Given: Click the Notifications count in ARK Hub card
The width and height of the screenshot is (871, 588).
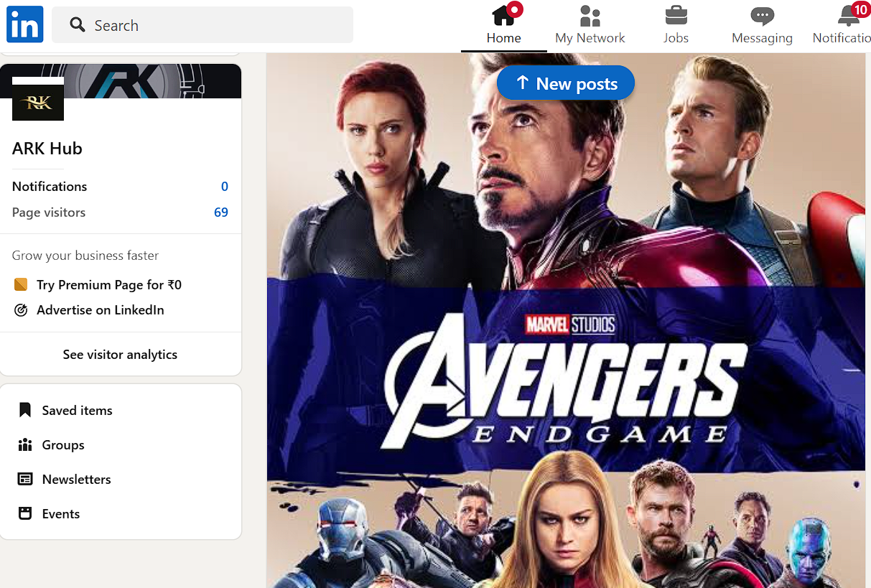Looking at the screenshot, I should pos(224,187).
